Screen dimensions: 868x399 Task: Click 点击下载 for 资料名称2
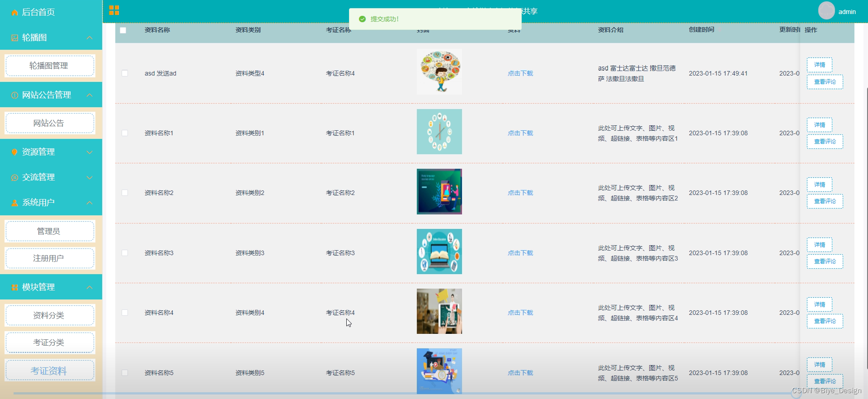click(520, 193)
